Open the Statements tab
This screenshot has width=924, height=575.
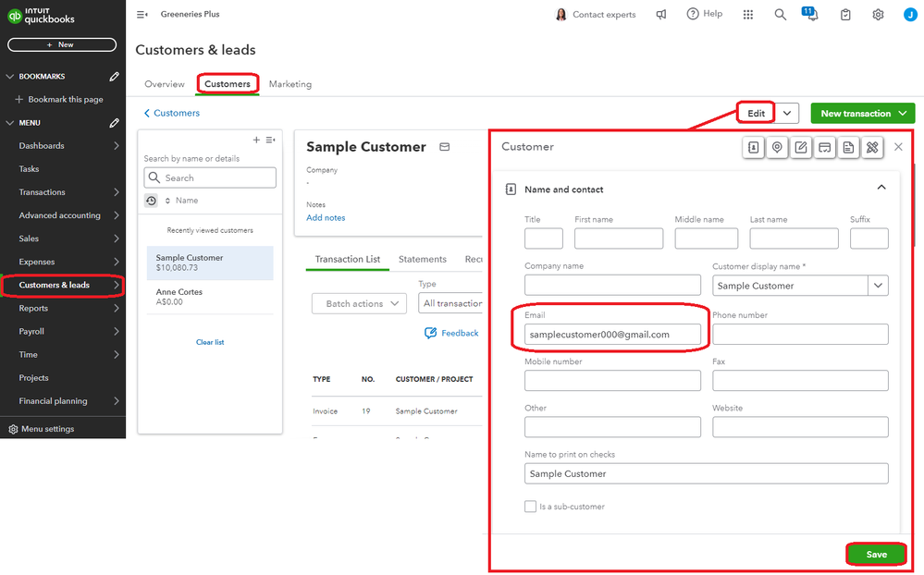click(422, 260)
